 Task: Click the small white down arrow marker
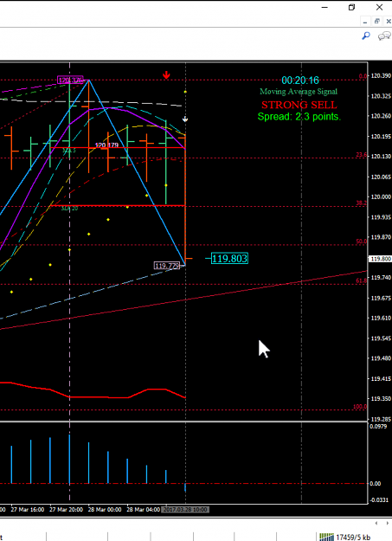tap(185, 119)
